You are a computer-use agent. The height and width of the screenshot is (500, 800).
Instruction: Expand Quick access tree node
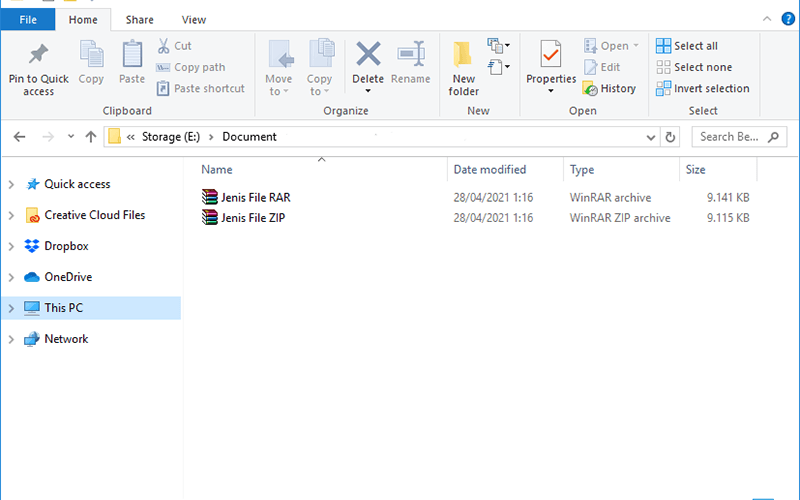11,185
